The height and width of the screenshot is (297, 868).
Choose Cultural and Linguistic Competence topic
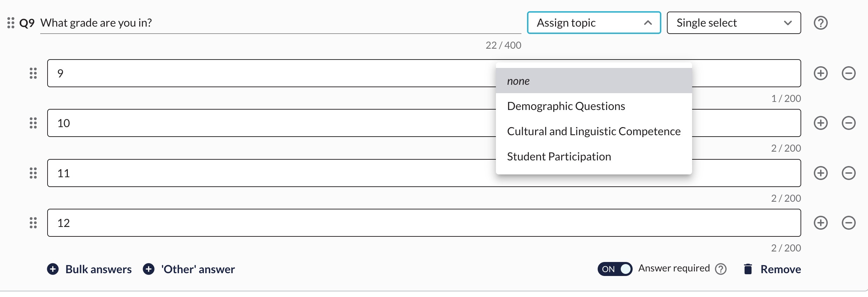[593, 131]
